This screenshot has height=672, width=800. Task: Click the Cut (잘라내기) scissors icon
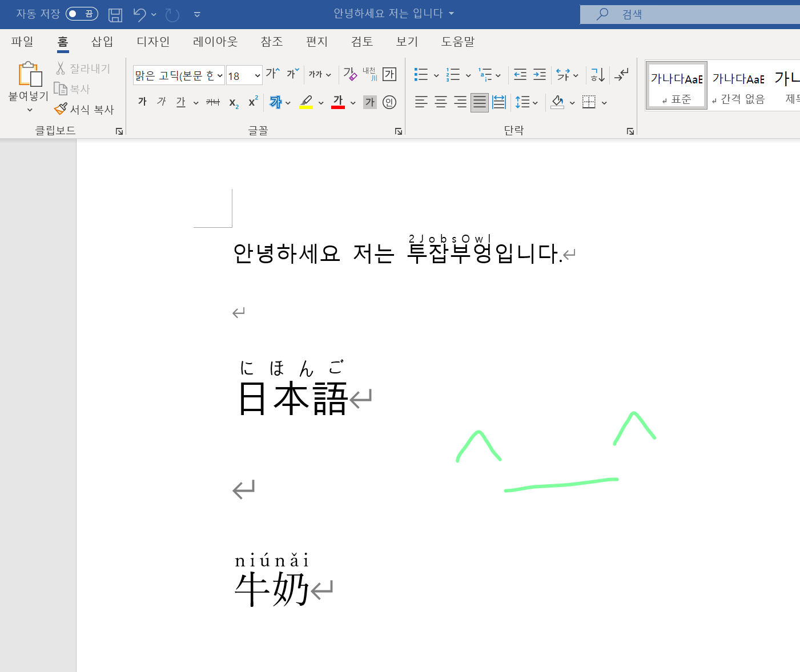[61, 69]
